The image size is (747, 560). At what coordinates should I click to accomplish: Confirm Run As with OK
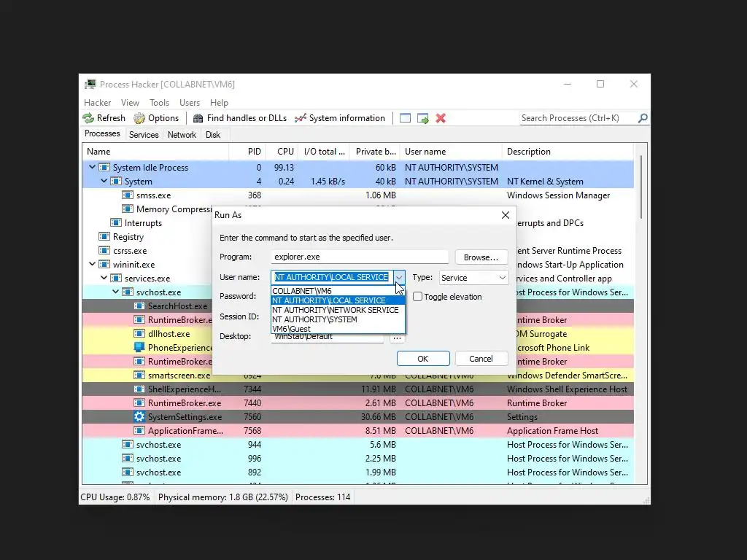(423, 359)
